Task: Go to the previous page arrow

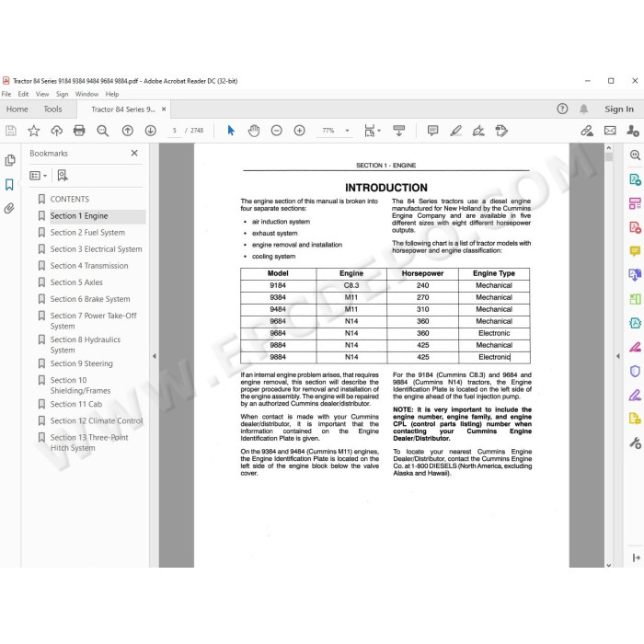Action: [x=127, y=131]
